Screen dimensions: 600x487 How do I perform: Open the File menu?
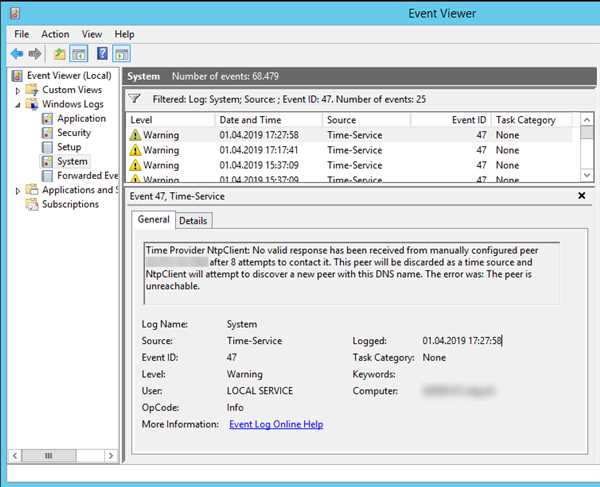tap(21, 34)
